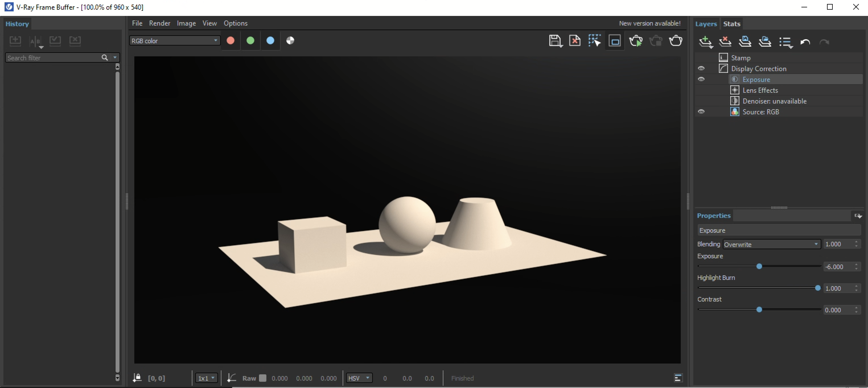Click the undo arrow in Layers
The height and width of the screenshot is (388, 868).
coord(805,42)
